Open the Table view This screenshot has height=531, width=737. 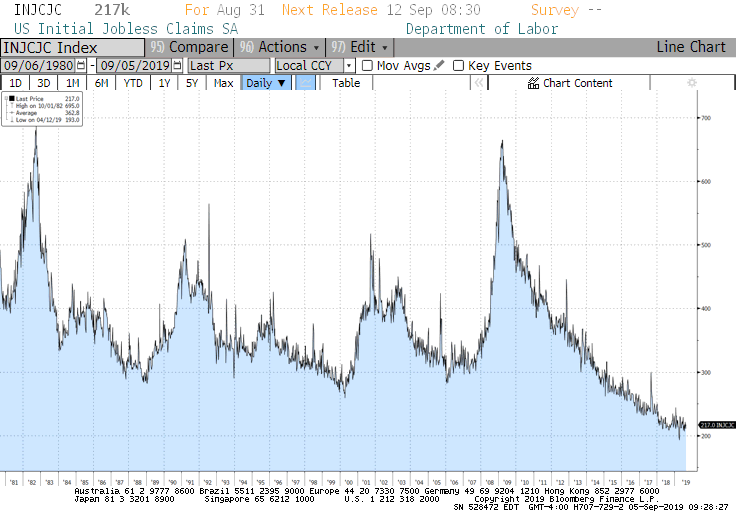pos(346,84)
